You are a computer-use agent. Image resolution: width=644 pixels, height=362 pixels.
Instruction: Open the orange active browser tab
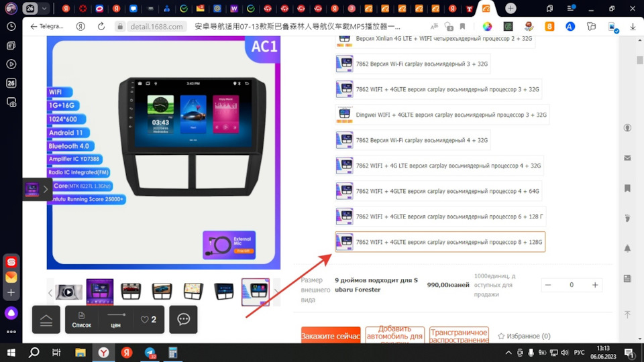coord(486,9)
